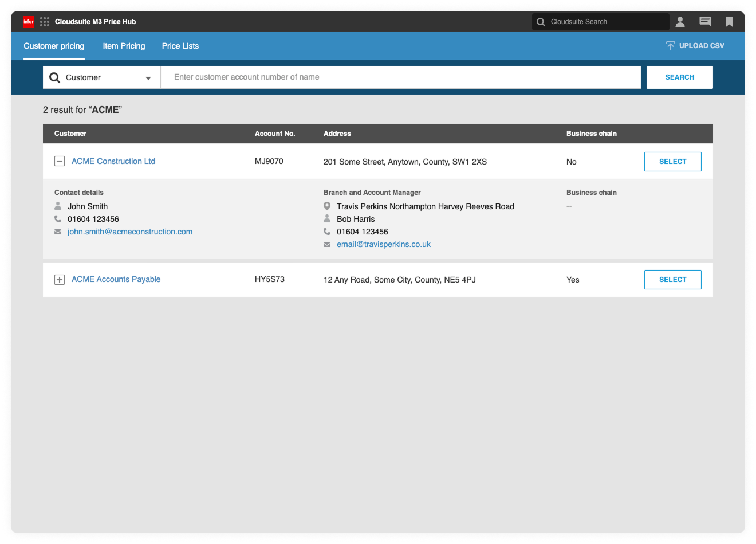Click the John Smith contact name
Screen dimensions: 756x544
[88, 206]
